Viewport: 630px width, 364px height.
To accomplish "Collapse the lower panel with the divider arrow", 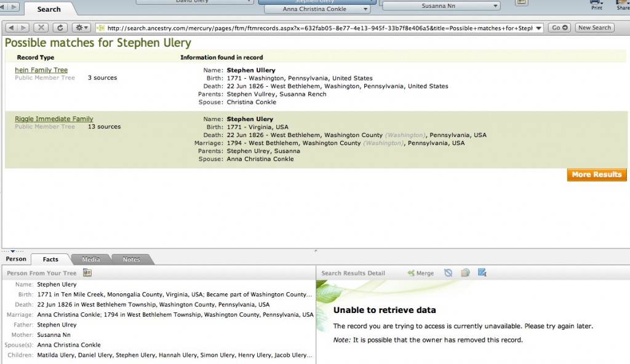I will [x=12, y=251].
